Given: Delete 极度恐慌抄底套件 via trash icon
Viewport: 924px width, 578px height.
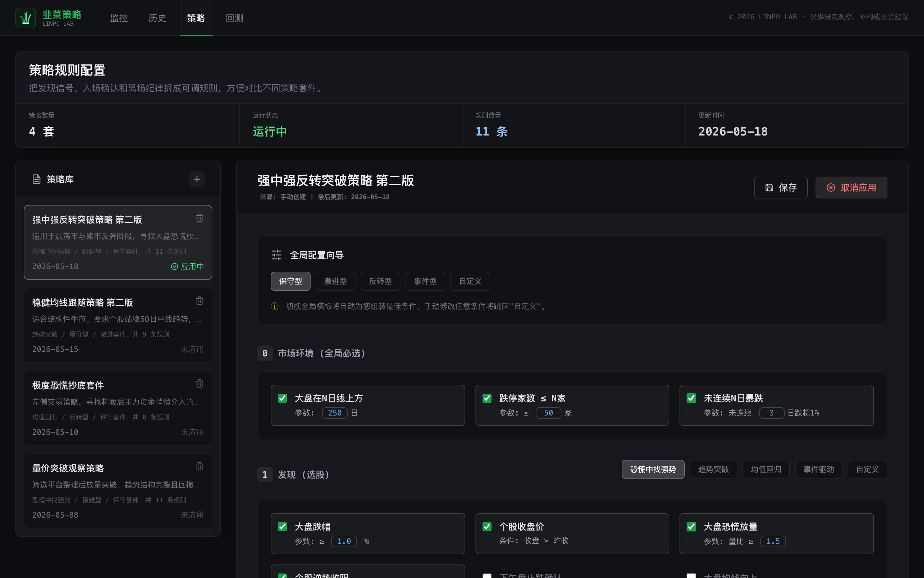Looking at the screenshot, I should click(x=199, y=383).
